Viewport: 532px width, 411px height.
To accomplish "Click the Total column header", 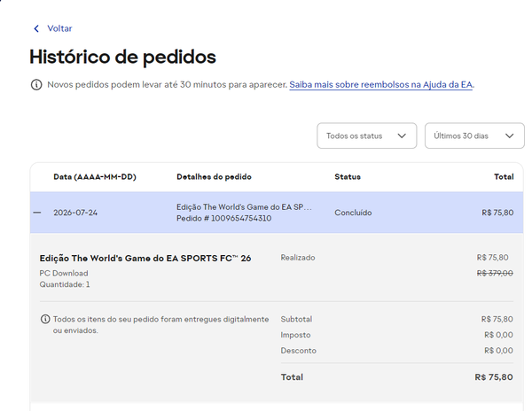I will (x=504, y=177).
